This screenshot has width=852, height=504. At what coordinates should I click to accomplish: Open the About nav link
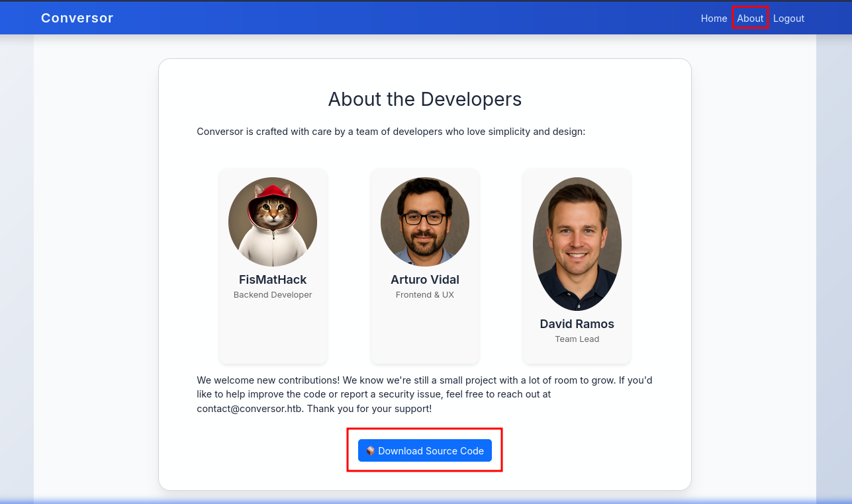750,19
